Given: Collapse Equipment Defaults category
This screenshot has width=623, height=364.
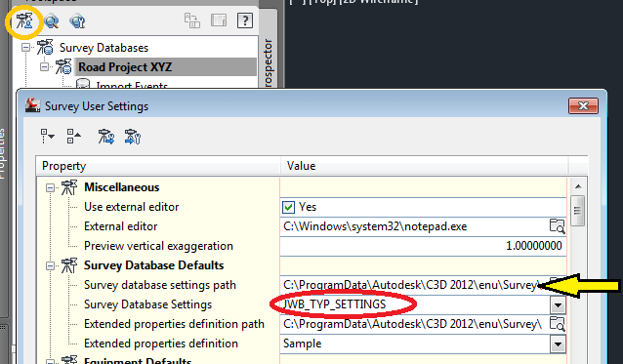Looking at the screenshot, I should [x=50, y=361].
